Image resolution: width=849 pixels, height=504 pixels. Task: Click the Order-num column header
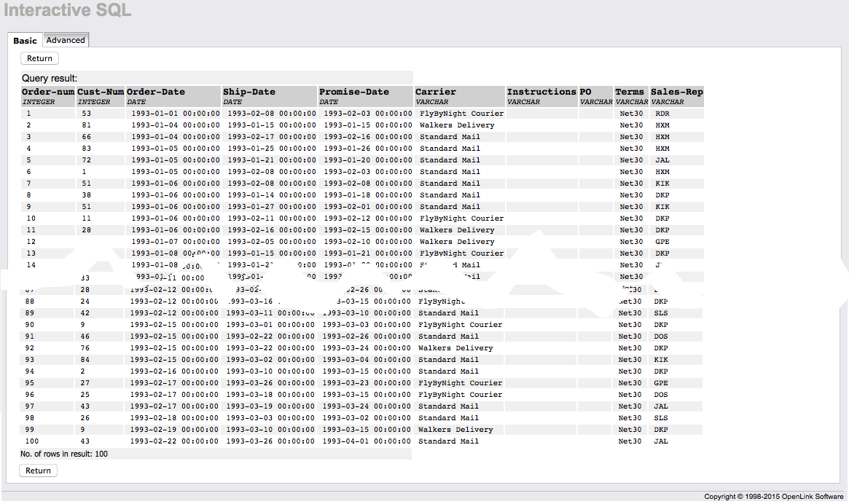47,92
